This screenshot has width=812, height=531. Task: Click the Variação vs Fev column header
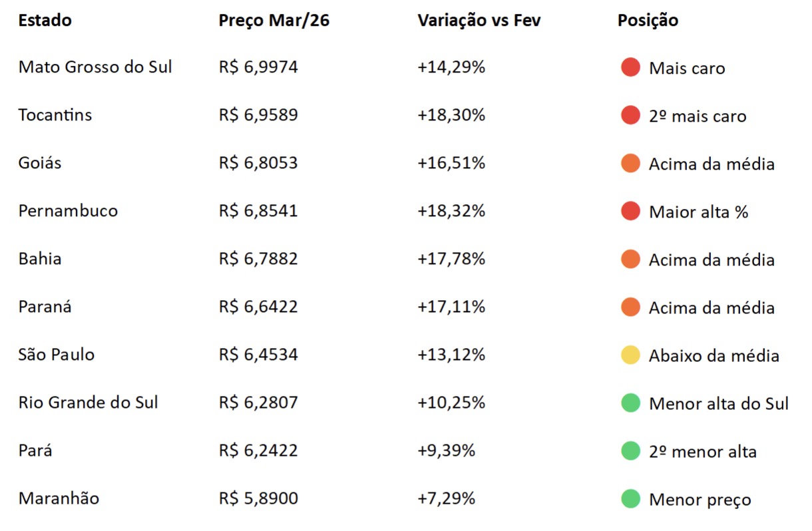pos(479,21)
